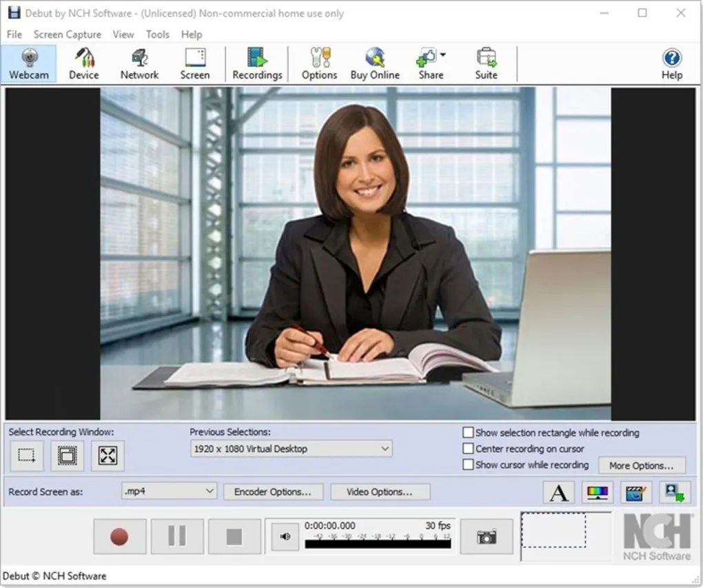
Task: Open More Options settings
Action: (642, 465)
